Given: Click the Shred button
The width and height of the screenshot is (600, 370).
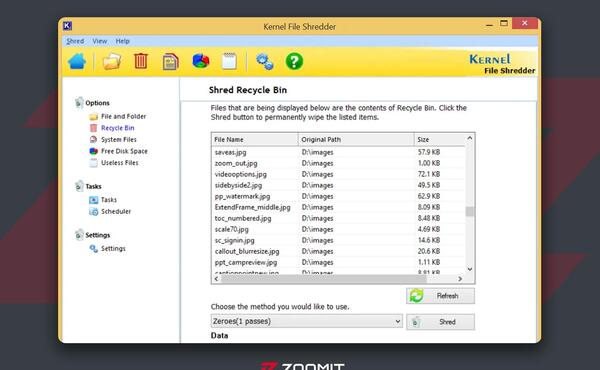Looking at the screenshot, I should pyautogui.click(x=440, y=322).
